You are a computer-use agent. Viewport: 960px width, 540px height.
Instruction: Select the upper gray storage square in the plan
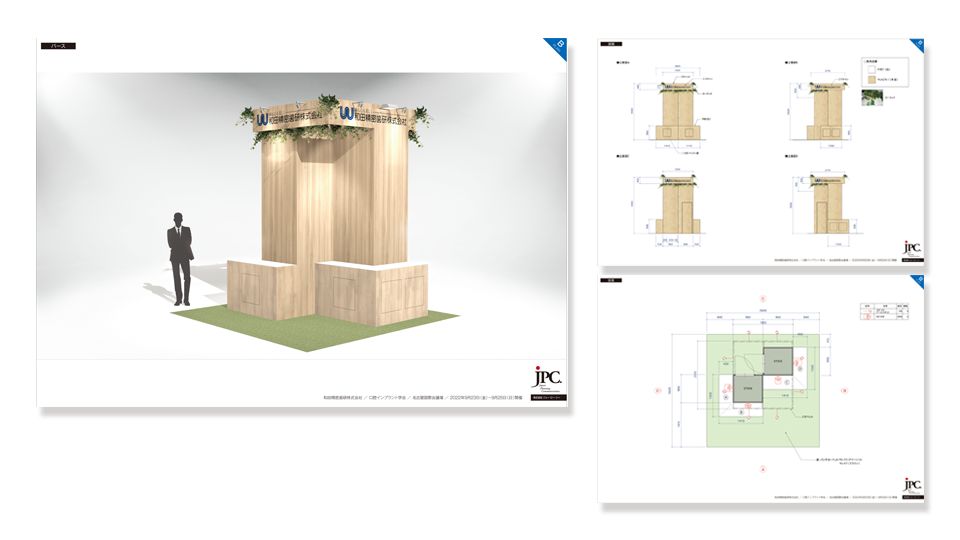pos(778,361)
